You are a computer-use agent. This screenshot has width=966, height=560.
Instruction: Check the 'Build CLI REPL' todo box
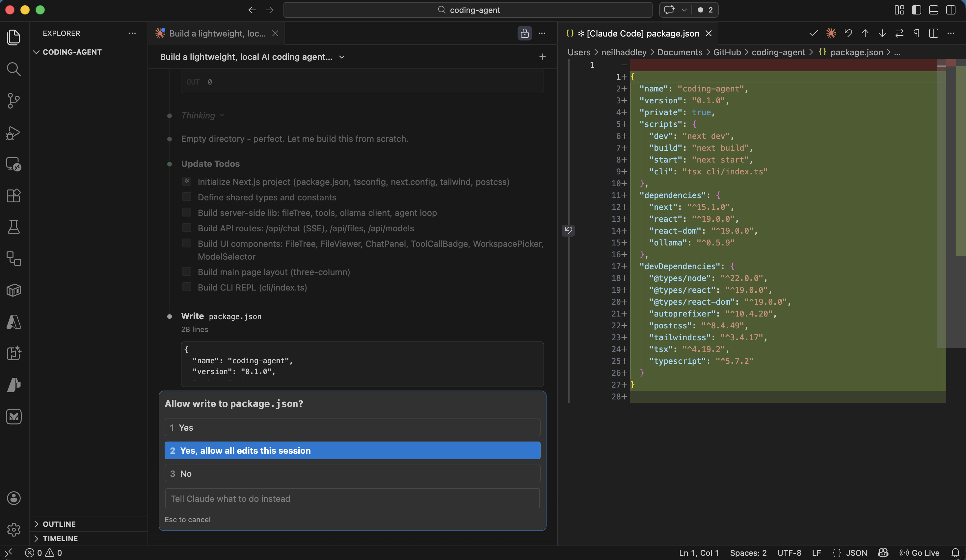coord(187,287)
